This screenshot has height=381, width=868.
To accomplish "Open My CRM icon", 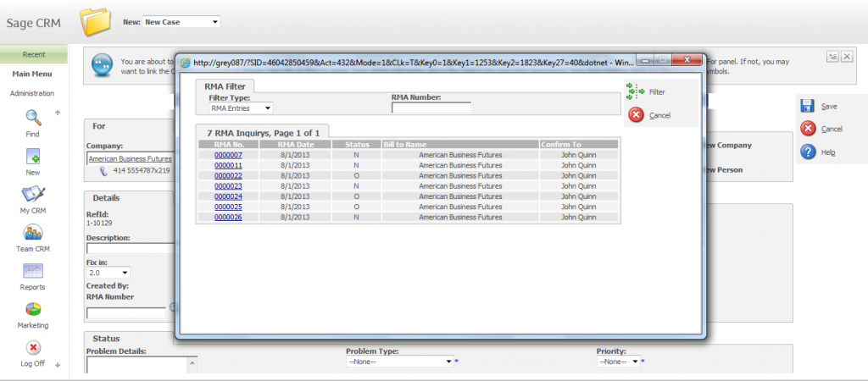I will [33, 195].
